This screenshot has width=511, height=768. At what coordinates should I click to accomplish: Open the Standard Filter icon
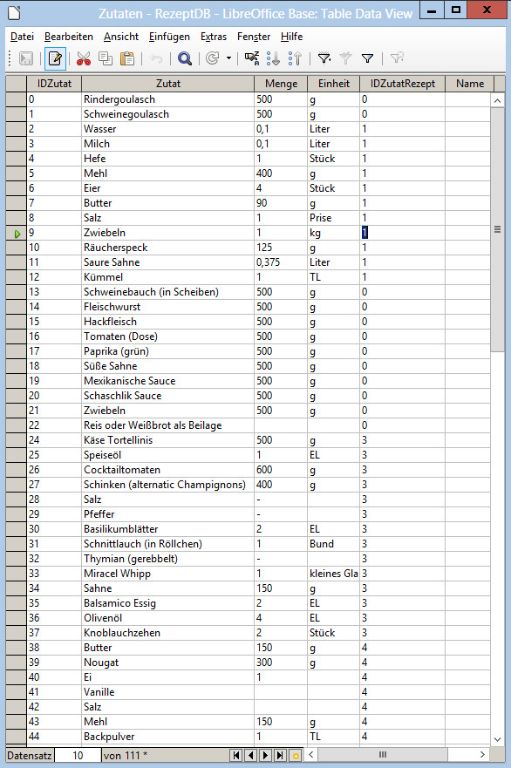click(x=367, y=59)
